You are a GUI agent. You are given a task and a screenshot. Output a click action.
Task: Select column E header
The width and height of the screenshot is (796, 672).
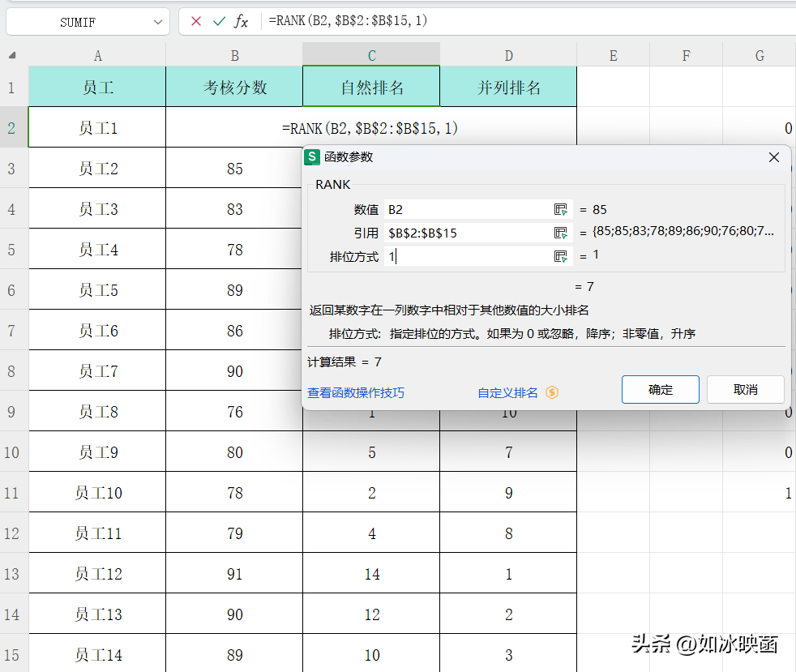(614, 55)
